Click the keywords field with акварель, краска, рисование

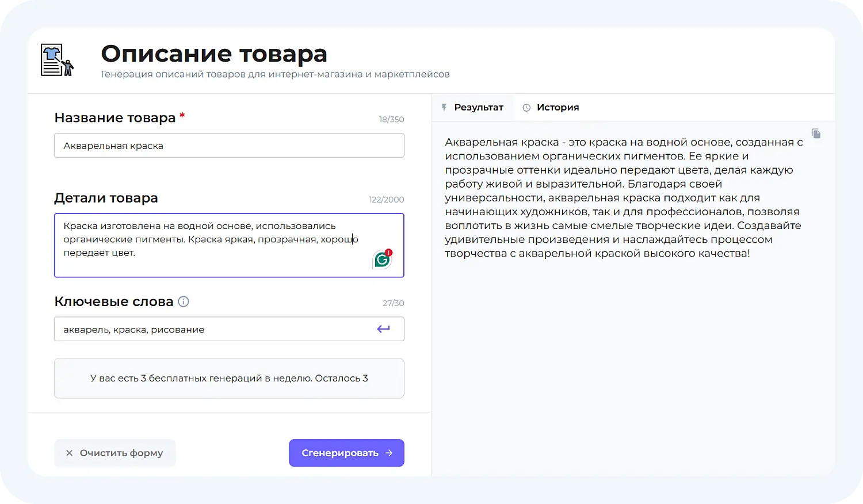(x=229, y=329)
